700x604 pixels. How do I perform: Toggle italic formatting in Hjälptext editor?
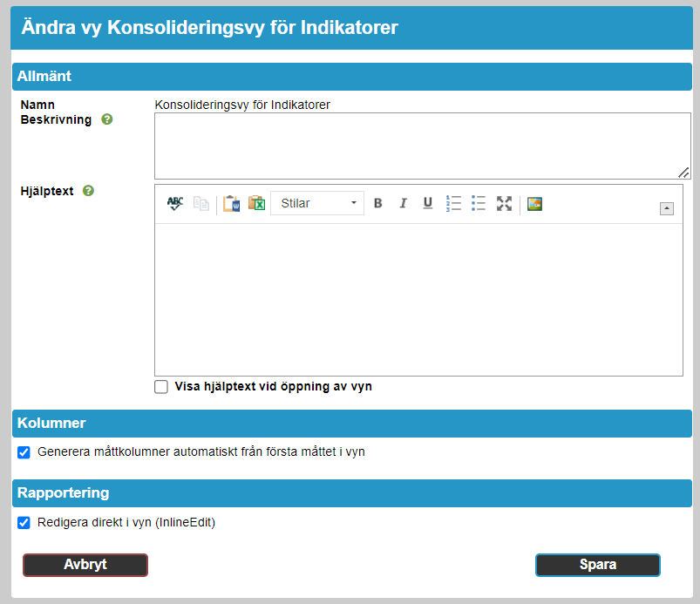pos(403,203)
